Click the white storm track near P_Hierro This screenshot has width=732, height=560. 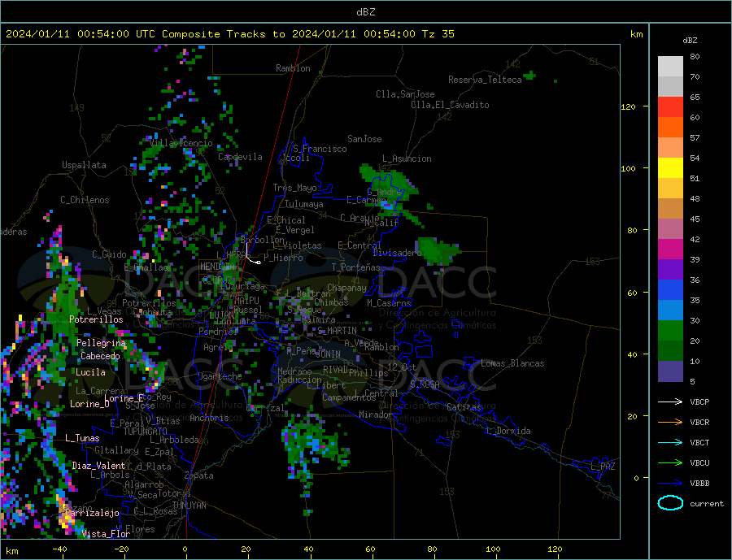251,254
